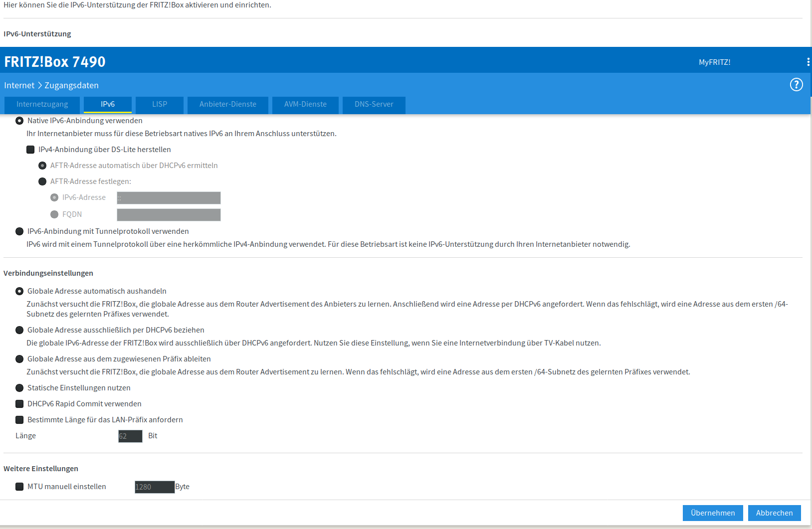The image size is (812, 529).
Task: Select AFTR-Adresse festlegen radio button
Action: point(42,181)
